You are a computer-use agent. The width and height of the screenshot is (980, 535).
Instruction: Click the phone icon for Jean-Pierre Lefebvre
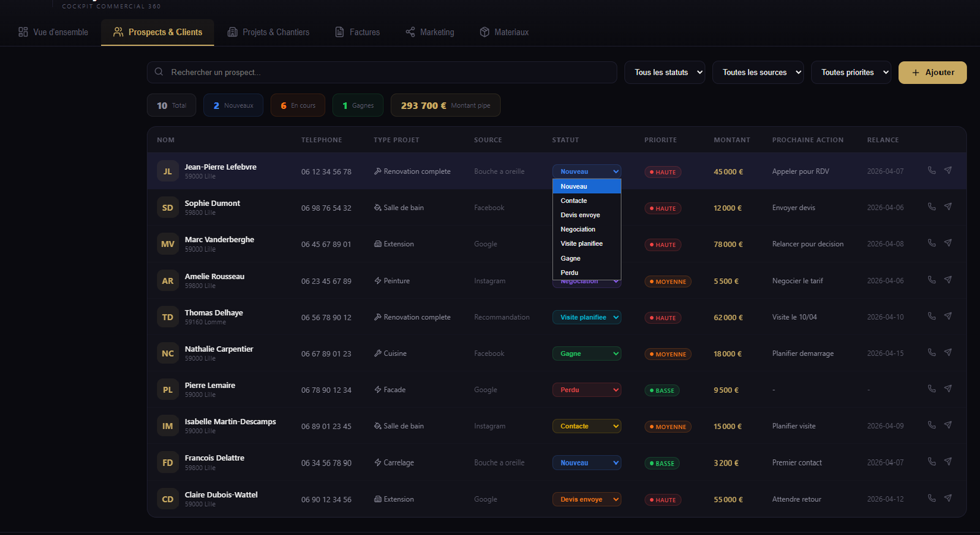(x=932, y=170)
